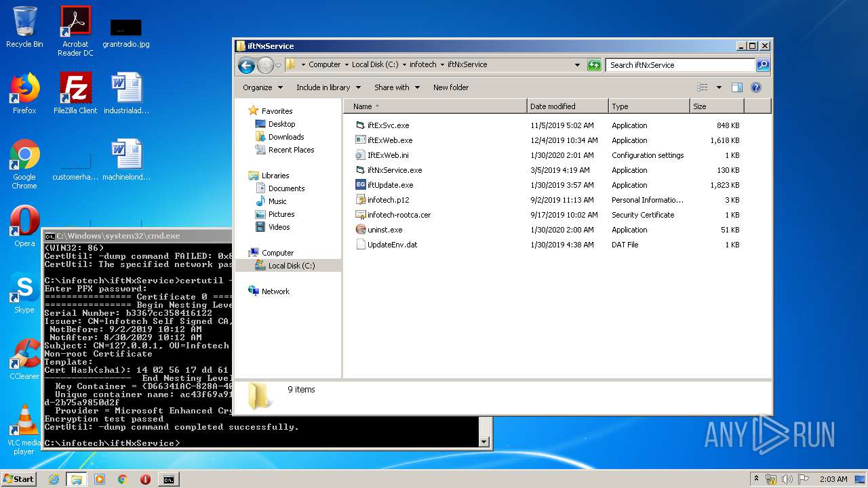This screenshot has width=868, height=488.
Task: Select Local Disk (C:) in tree
Action: [292, 266]
